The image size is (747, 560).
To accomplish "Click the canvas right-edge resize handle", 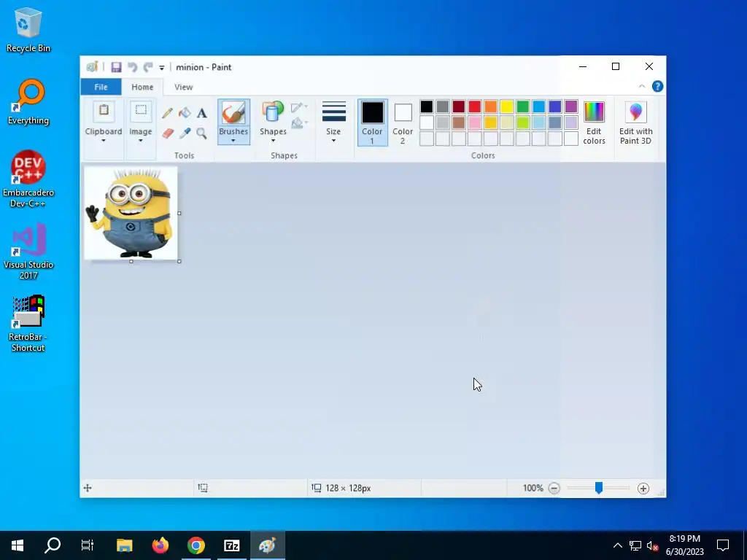I will pyautogui.click(x=179, y=213).
